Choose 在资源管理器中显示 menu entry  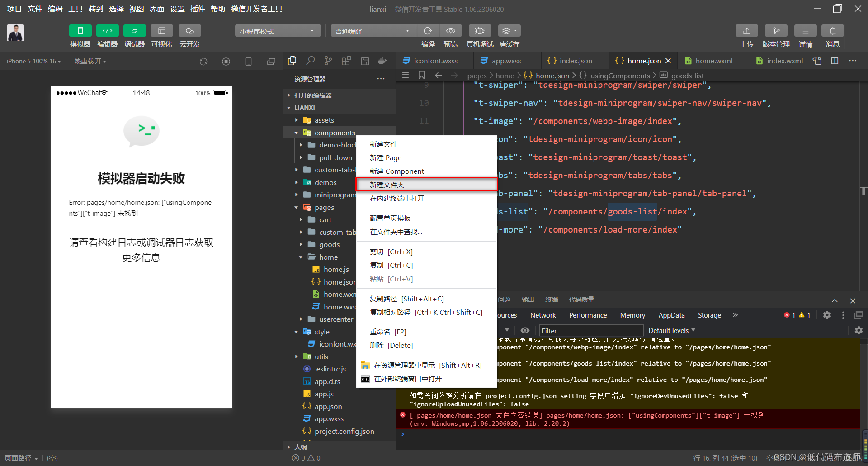coord(427,365)
